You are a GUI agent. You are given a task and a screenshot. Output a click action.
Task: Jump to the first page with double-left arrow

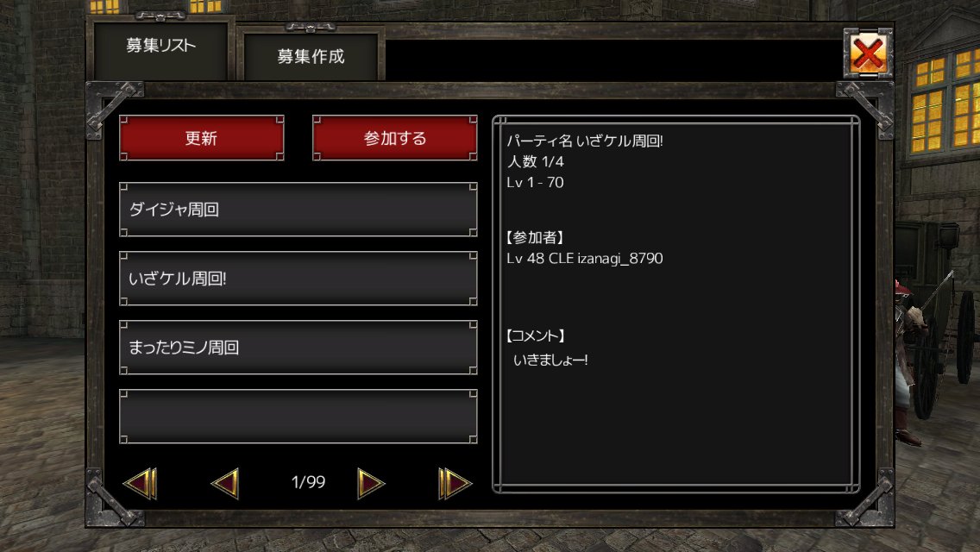[x=141, y=483]
